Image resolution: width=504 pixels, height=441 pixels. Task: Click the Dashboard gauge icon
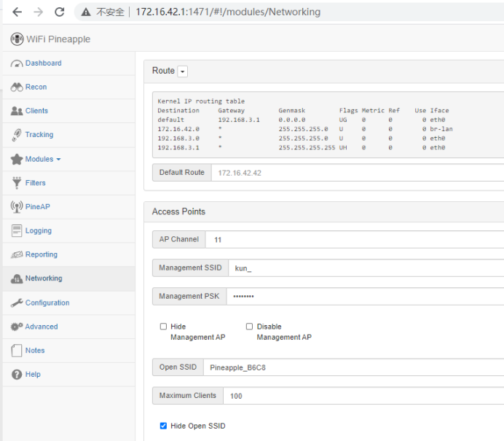pos(17,63)
